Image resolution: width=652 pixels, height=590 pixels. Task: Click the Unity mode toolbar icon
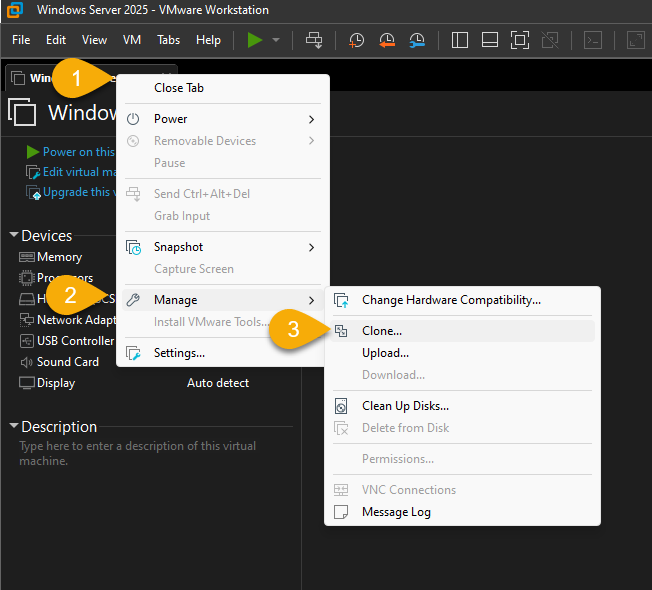pyautogui.click(x=550, y=40)
